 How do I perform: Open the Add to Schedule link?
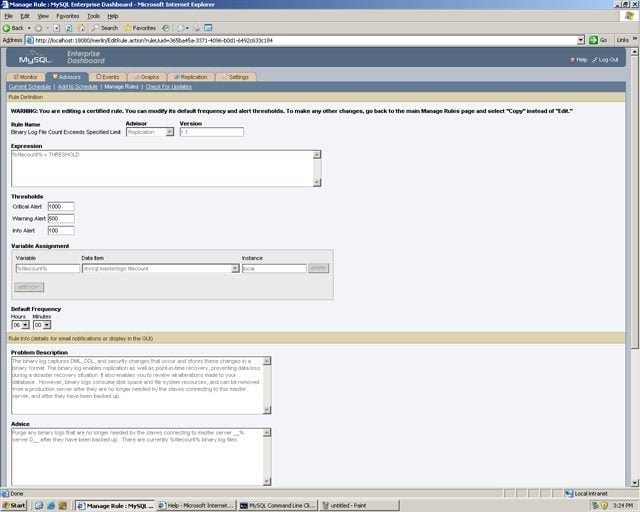click(78, 87)
